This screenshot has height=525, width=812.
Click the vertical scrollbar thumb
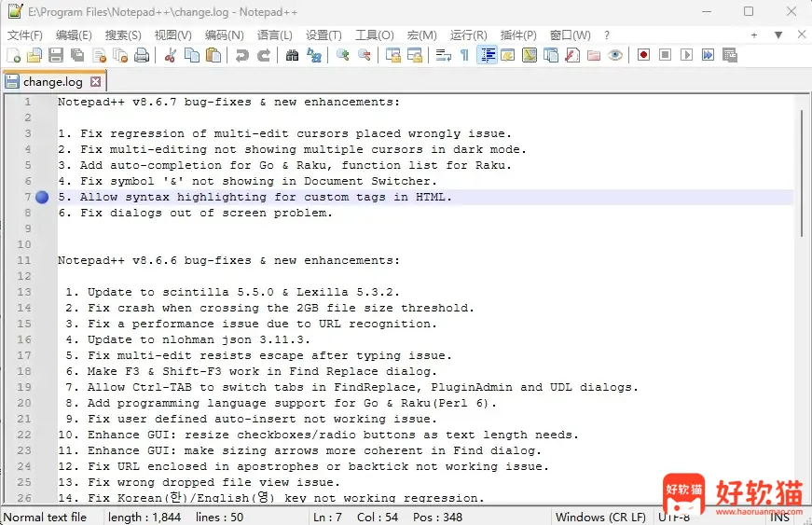coord(799,173)
